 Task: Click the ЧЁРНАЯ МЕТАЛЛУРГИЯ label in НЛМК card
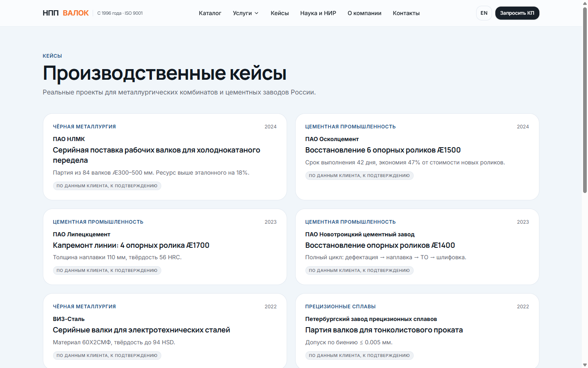pos(85,127)
